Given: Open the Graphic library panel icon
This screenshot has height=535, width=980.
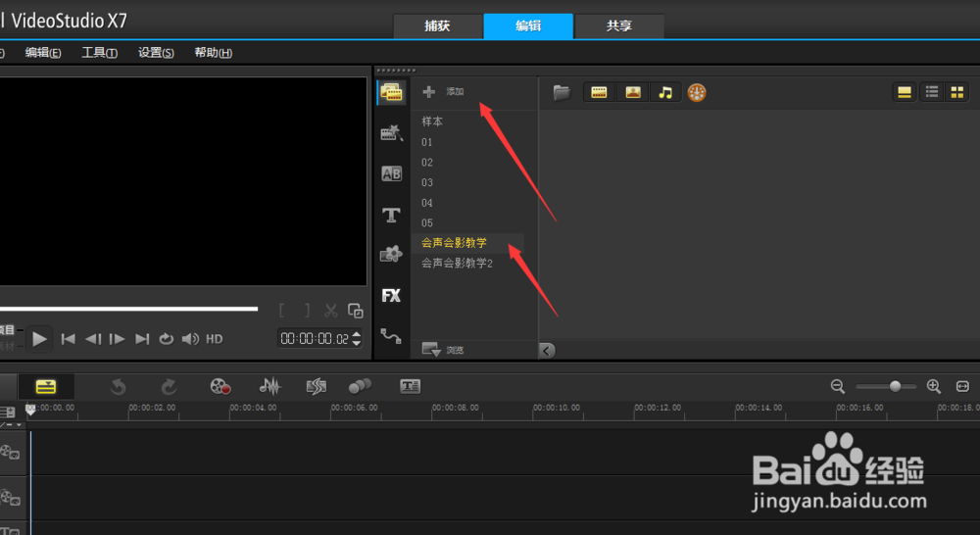Looking at the screenshot, I should pos(391,254).
